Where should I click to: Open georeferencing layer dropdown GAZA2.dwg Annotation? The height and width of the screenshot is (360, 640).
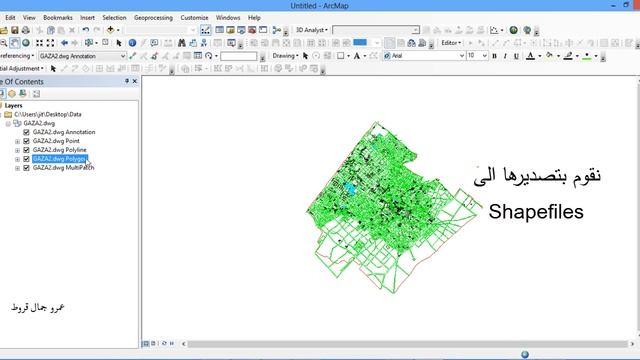[122, 56]
